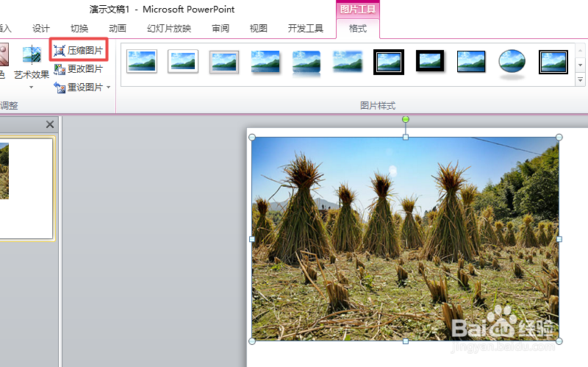
Task: Select the slide thumbnail in the left pane
Action: [26, 189]
